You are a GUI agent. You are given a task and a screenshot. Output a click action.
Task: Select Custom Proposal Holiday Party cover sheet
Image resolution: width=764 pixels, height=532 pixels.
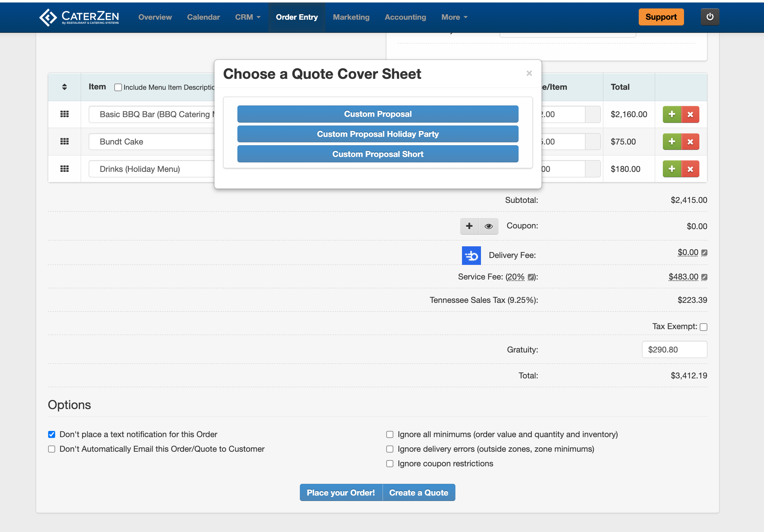point(378,134)
